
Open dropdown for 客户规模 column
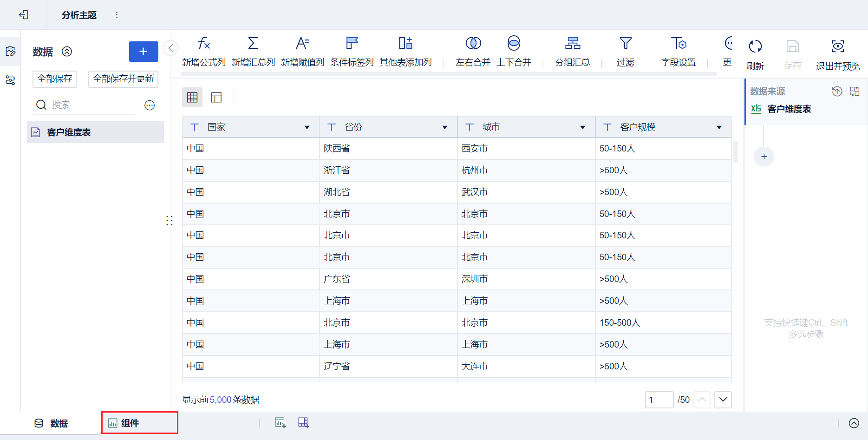[x=719, y=127]
